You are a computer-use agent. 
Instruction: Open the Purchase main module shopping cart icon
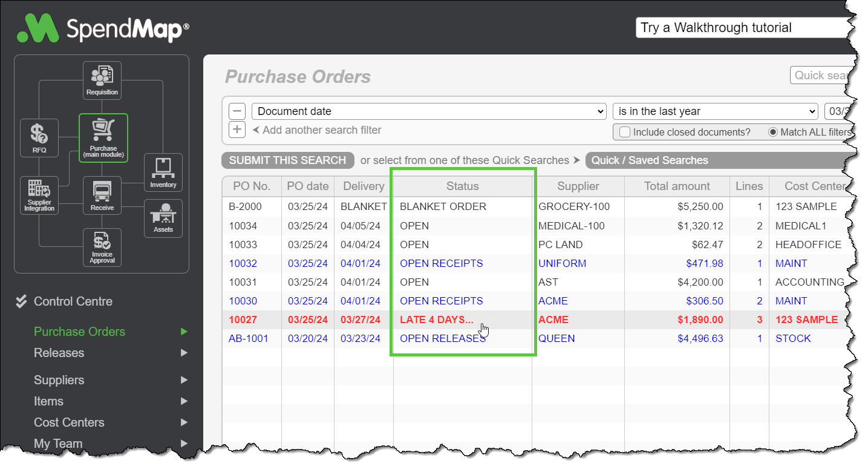(103, 137)
